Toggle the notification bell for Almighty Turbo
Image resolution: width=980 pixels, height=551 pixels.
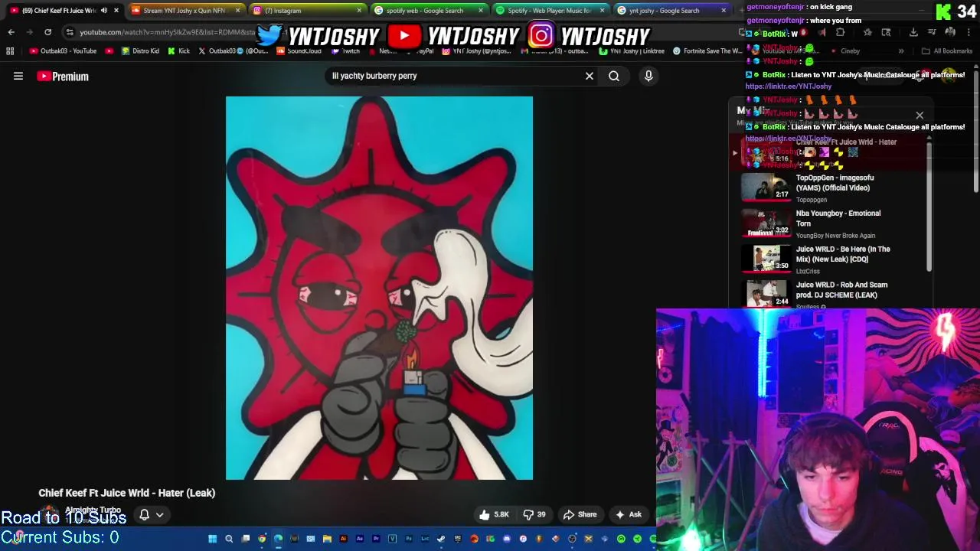click(x=144, y=514)
